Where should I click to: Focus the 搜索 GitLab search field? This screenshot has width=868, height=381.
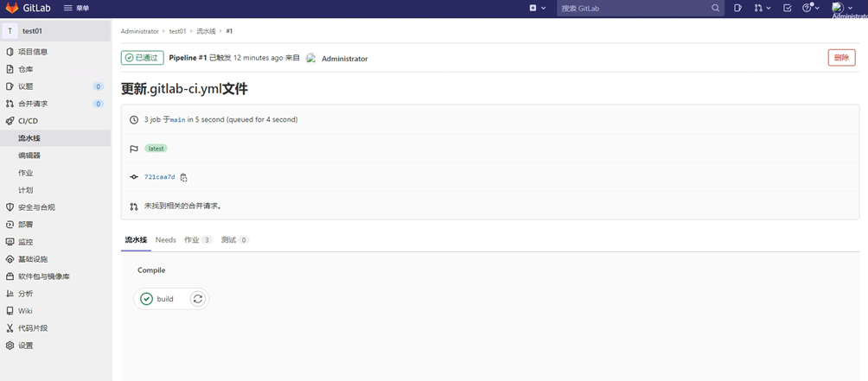point(633,8)
